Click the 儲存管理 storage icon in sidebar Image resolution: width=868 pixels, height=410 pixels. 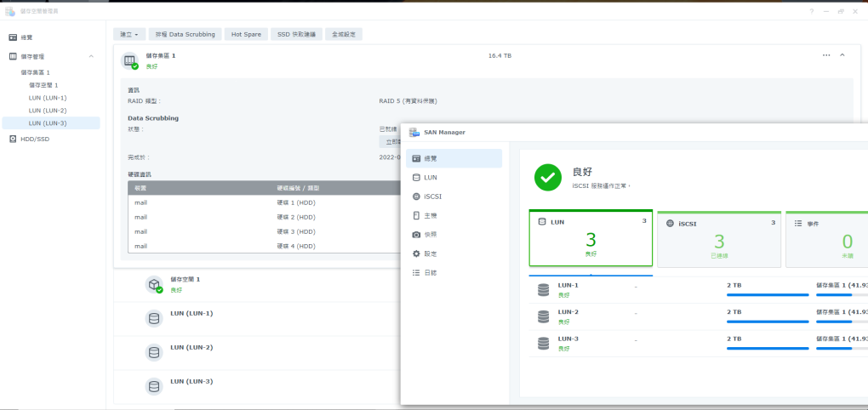(13, 56)
